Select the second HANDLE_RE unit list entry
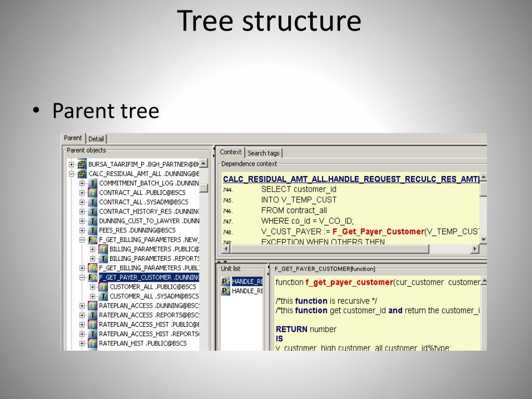Image resolution: width=532 pixels, height=399 pixels. pyautogui.click(x=247, y=291)
